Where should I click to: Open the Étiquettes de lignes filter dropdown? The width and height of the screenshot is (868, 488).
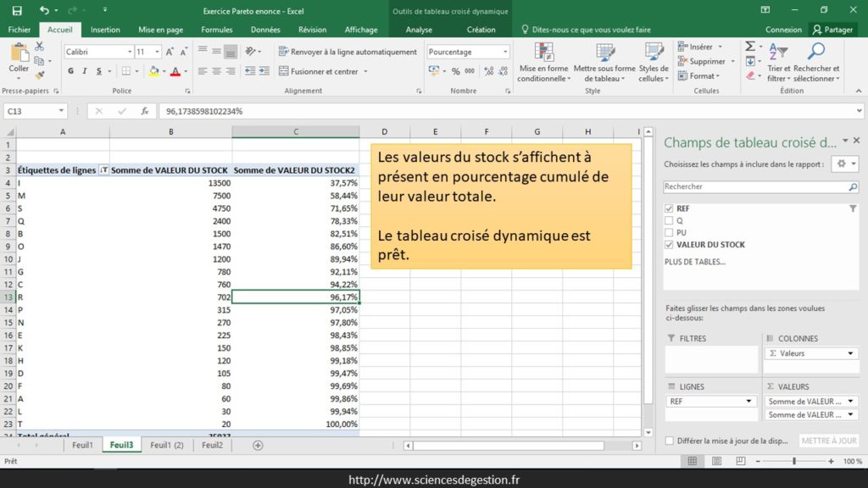(104, 170)
